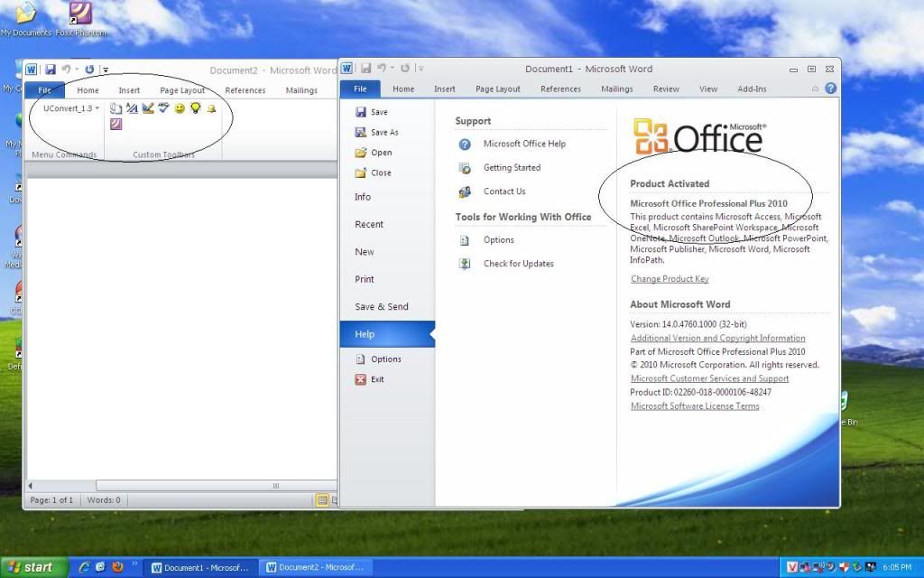This screenshot has height=578, width=924.
Task: Click the blue help question mark icon in Document1 ribbon
Action: point(830,89)
